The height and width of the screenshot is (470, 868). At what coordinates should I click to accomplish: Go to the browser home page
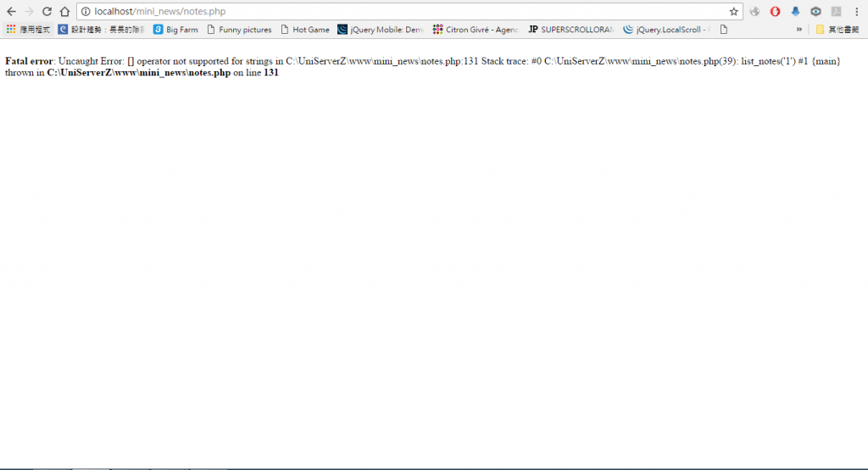[x=64, y=11]
